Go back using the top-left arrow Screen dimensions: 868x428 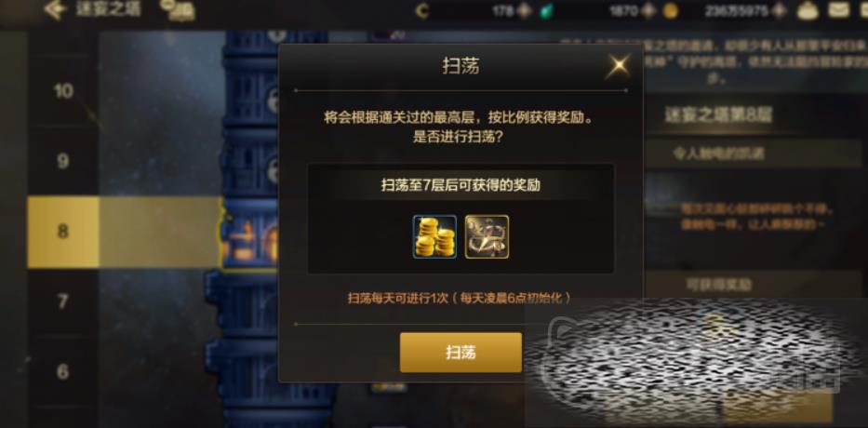(x=55, y=9)
